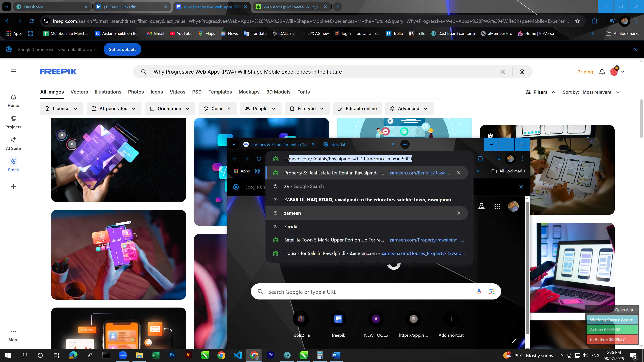The image size is (644, 362).
Task: Click the Freepik logo
Action: click(x=58, y=72)
